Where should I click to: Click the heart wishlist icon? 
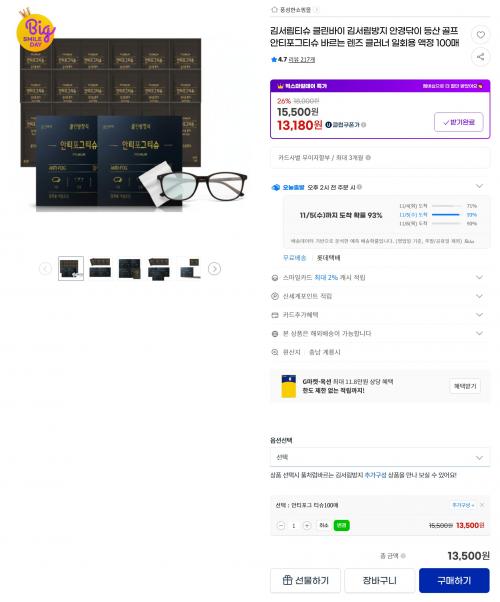480,35
